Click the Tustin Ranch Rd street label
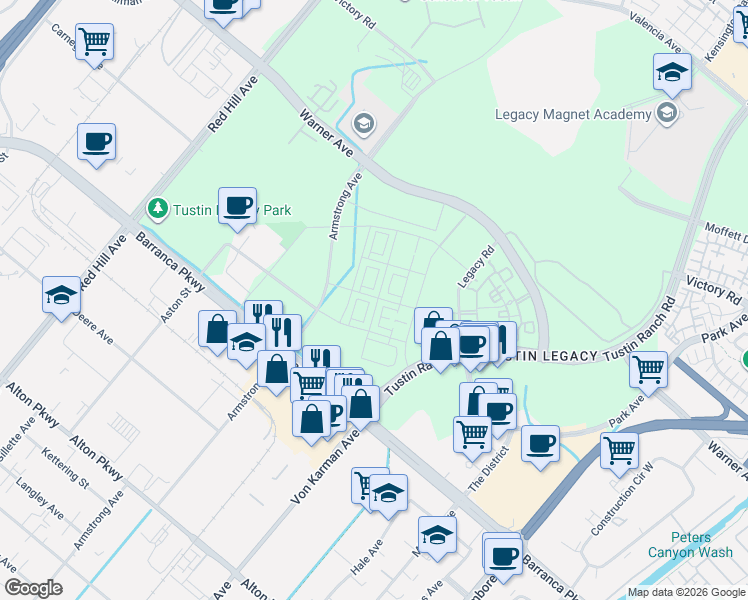The width and height of the screenshot is (748, 600). tap(639, 330)
